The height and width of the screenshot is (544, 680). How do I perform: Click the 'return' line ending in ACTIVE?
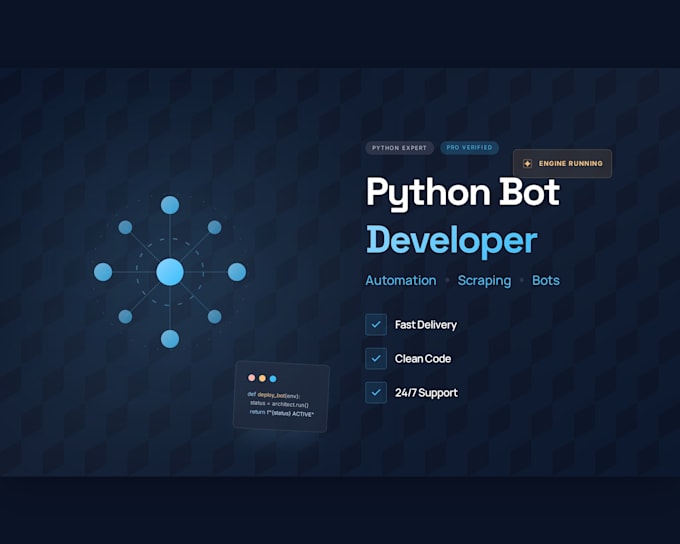281,413
